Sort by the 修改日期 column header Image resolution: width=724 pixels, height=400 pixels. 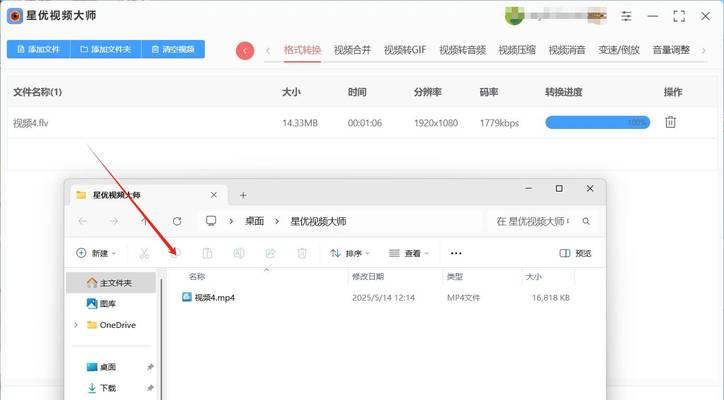coord(368,276)
